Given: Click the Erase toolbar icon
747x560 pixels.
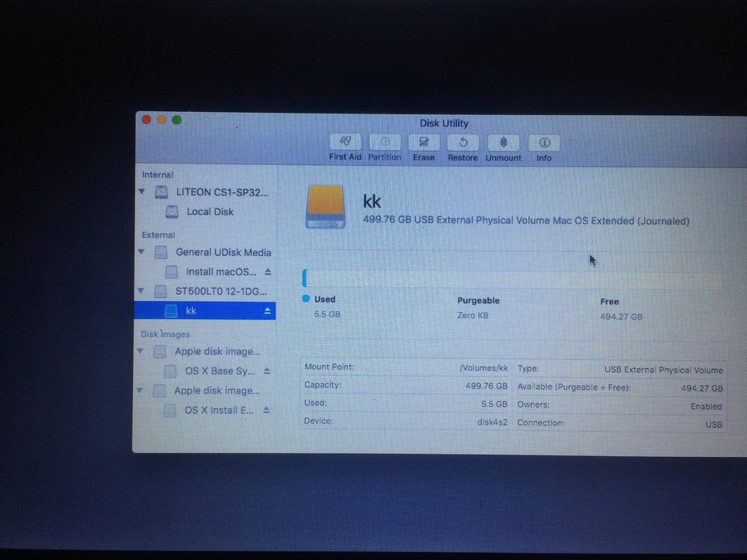Looking at the screenshot, I should point(424,143).
